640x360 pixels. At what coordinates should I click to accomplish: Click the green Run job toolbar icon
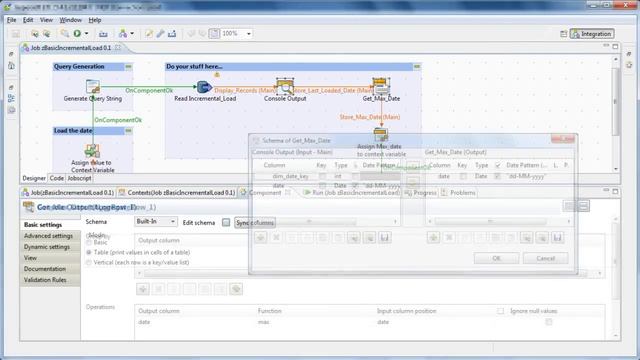pyautogui.click(x=77, y=33)
